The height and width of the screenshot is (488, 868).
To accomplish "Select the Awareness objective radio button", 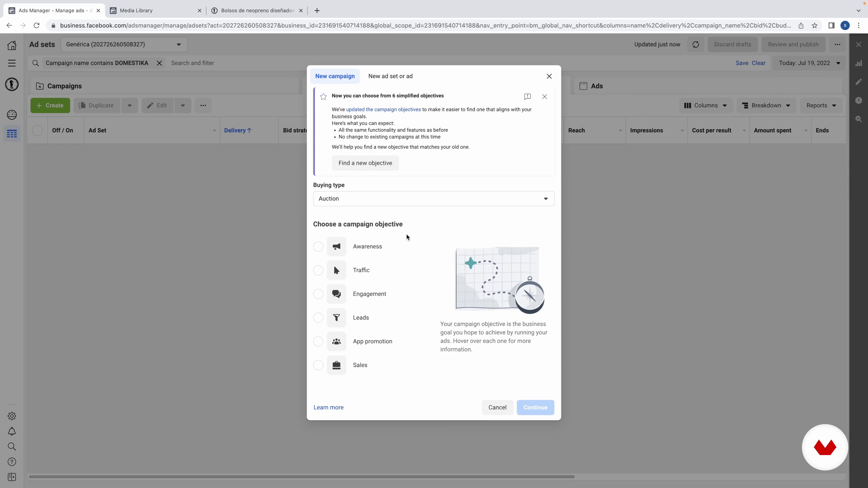I will [318, 246].
